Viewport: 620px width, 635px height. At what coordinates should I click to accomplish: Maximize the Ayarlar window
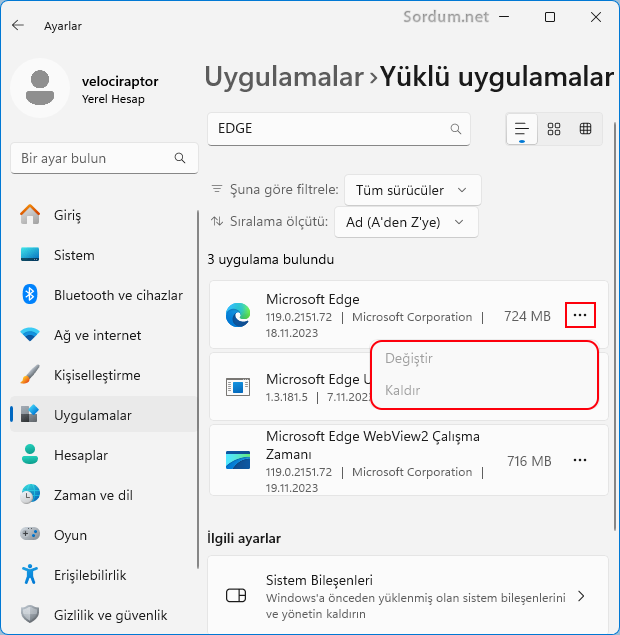550,17
